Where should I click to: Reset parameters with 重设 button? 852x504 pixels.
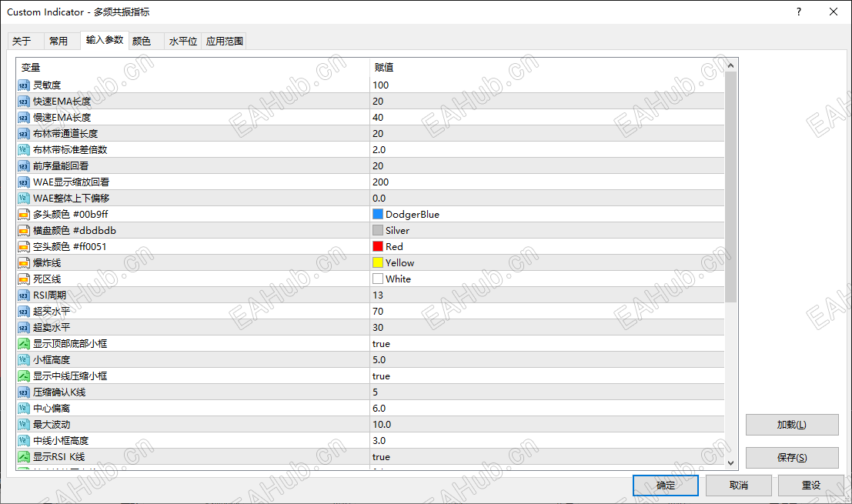(x=811, y=486)
